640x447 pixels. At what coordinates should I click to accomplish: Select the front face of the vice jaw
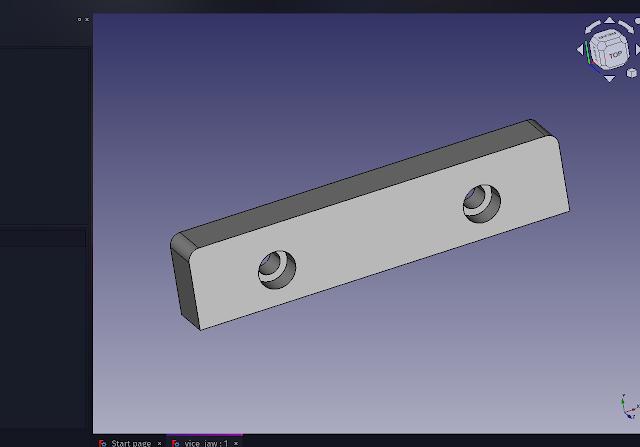[x=380, y=233]
